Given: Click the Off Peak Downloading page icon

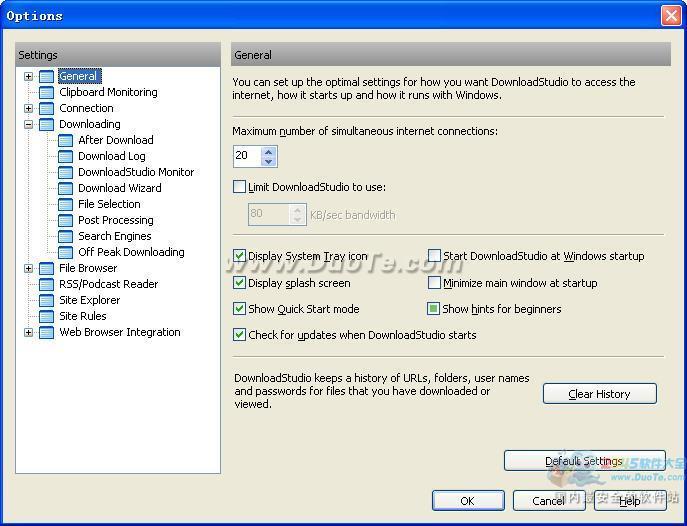Looking at the screenshot, I should point(66,252).
